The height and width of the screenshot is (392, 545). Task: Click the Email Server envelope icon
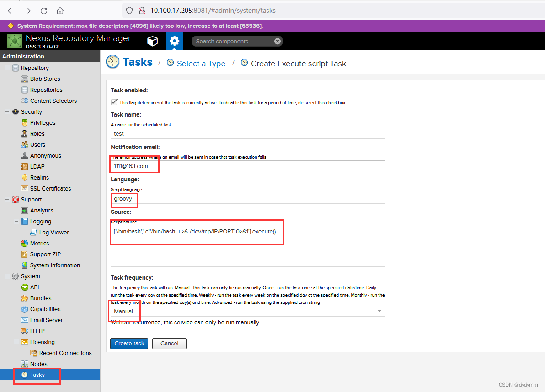(x=25, y=320)
